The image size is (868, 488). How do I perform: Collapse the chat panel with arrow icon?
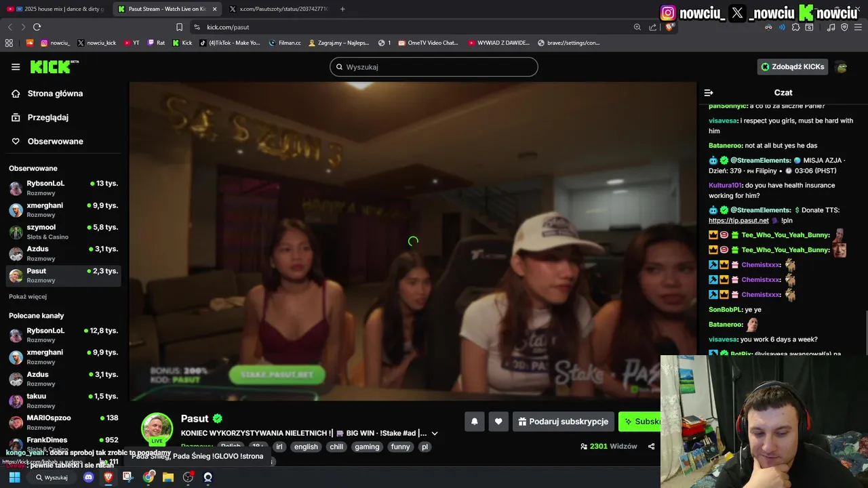(x=709, y=93)
